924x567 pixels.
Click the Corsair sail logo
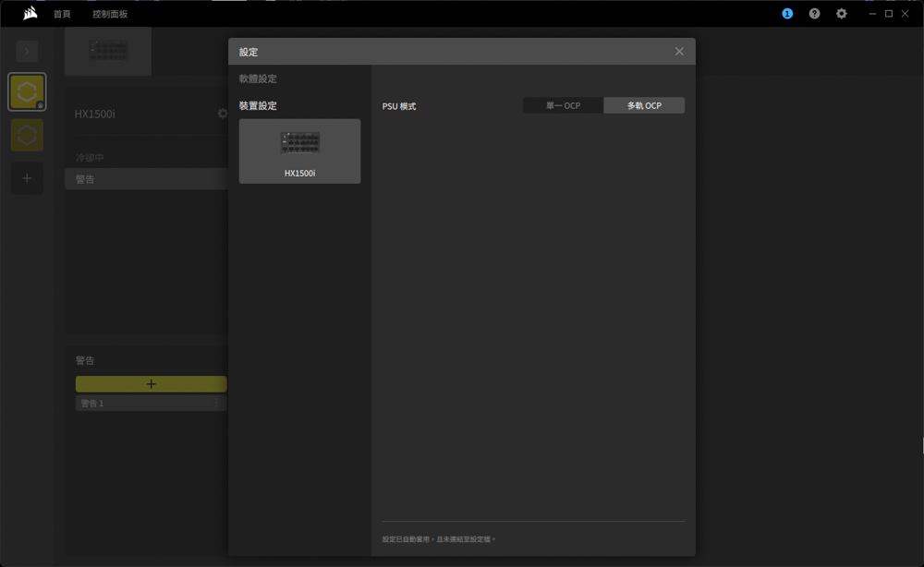[x=30, y=13]
